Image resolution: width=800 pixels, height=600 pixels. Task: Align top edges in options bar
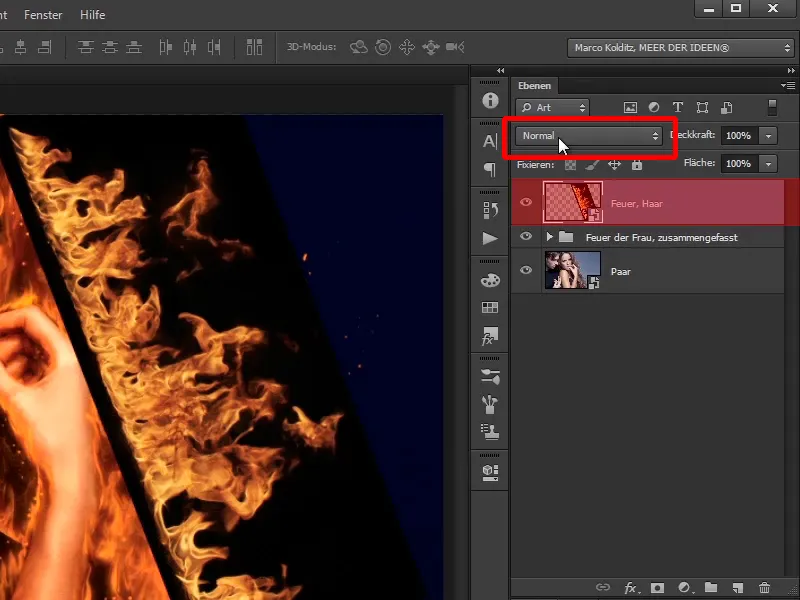(x=85, y=47)
